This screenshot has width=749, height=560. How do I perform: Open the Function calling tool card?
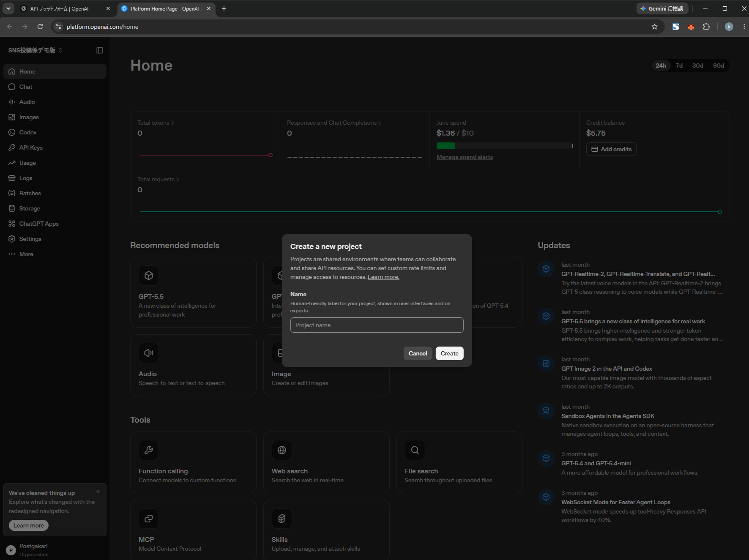pyautogui.click(x=193, y=462)
